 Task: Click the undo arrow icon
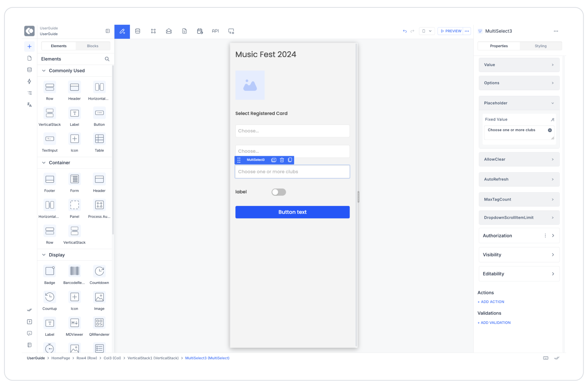click(405, 31)
